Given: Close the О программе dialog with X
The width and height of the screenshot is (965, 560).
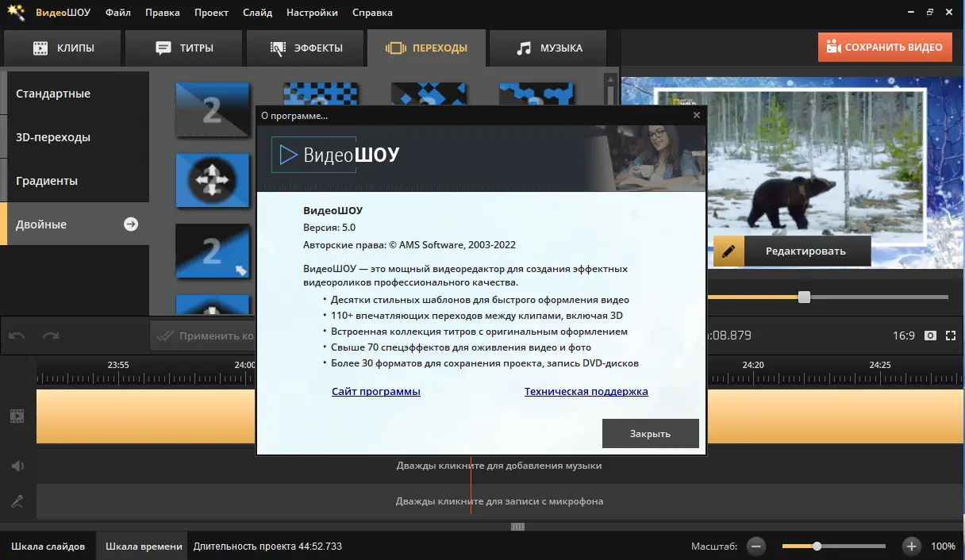Looking at the screenshot, I should (697, 115).
